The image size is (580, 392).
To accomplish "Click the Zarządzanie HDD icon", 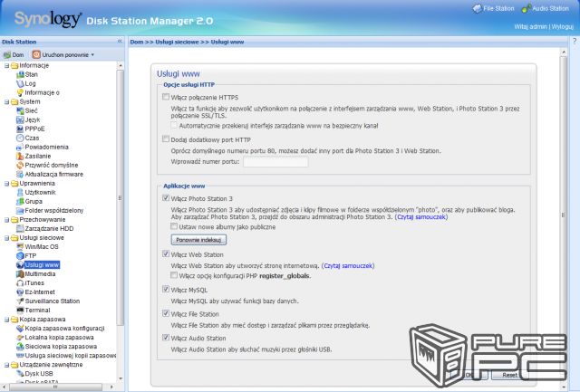I will pos(20,229).
